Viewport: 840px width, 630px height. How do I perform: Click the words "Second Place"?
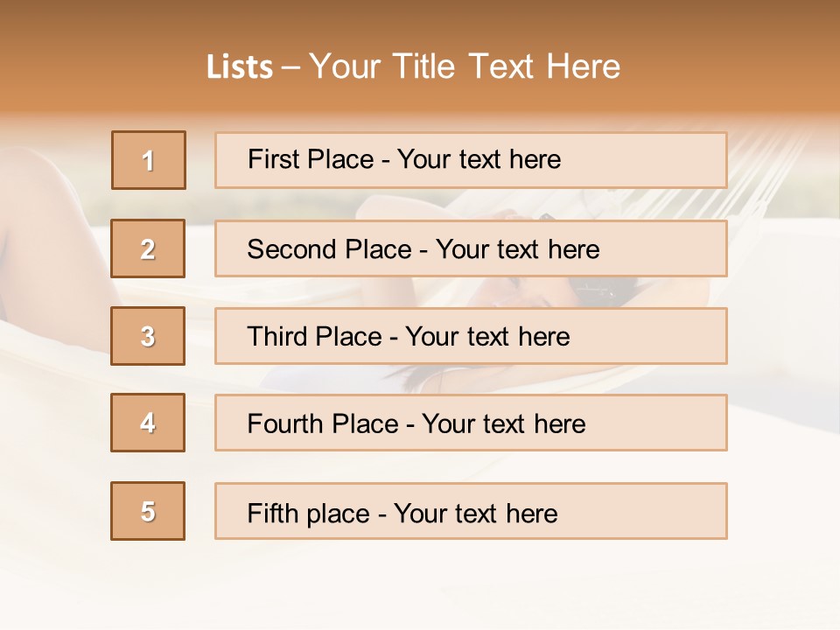point(327,249)
